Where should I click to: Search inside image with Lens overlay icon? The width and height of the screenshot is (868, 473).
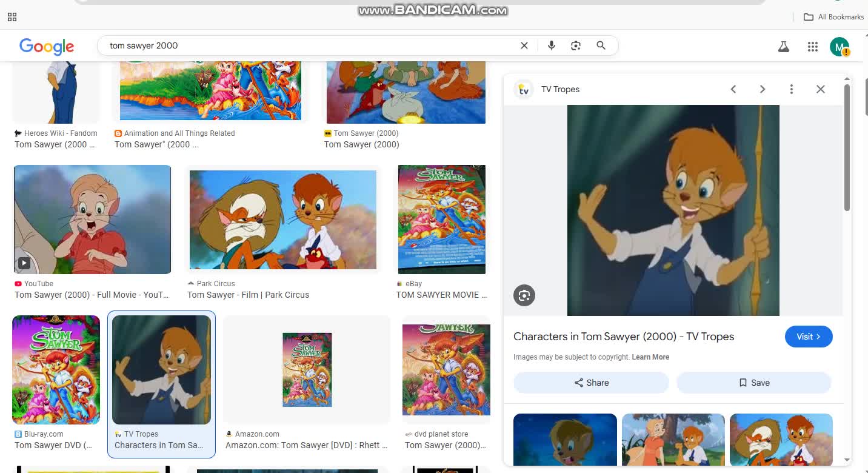pos(524,295)
